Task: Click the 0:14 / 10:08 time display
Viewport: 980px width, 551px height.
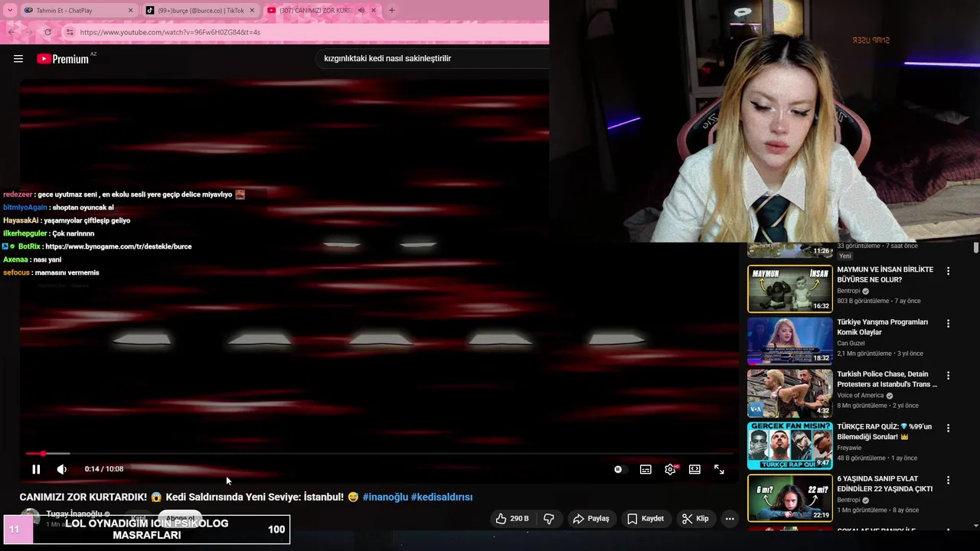Action: 104,469
